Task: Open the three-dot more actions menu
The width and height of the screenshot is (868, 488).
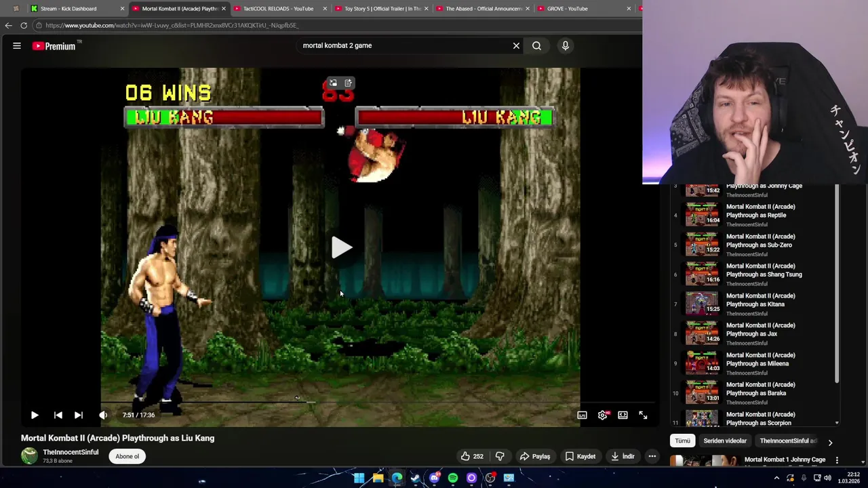Action: 652,456
